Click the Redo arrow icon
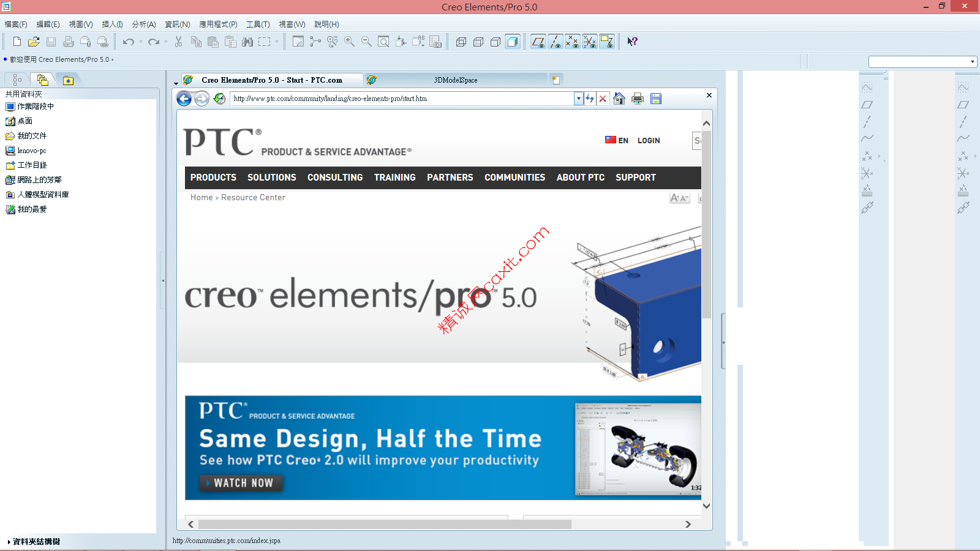Image resolution: width=980 pixels, height=551 pixels. (154, 42)
